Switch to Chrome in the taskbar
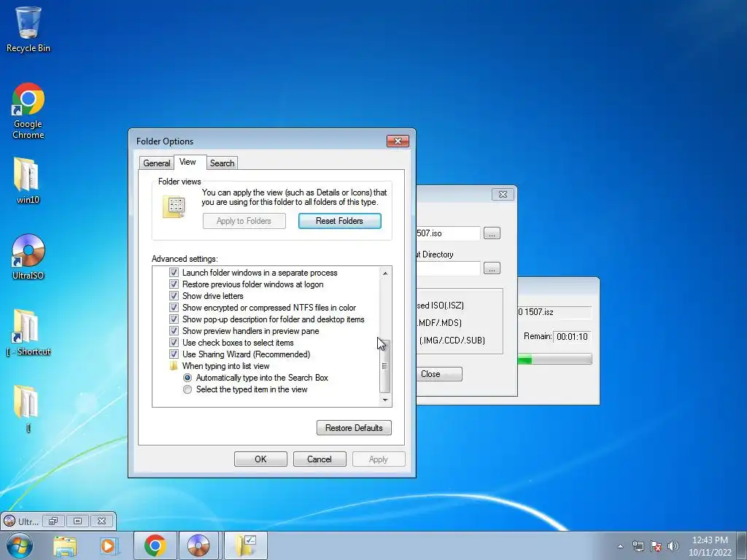Image resolution: width=747 pixels, height=560 pixels. pyautogui.click(x=155, y=545)
